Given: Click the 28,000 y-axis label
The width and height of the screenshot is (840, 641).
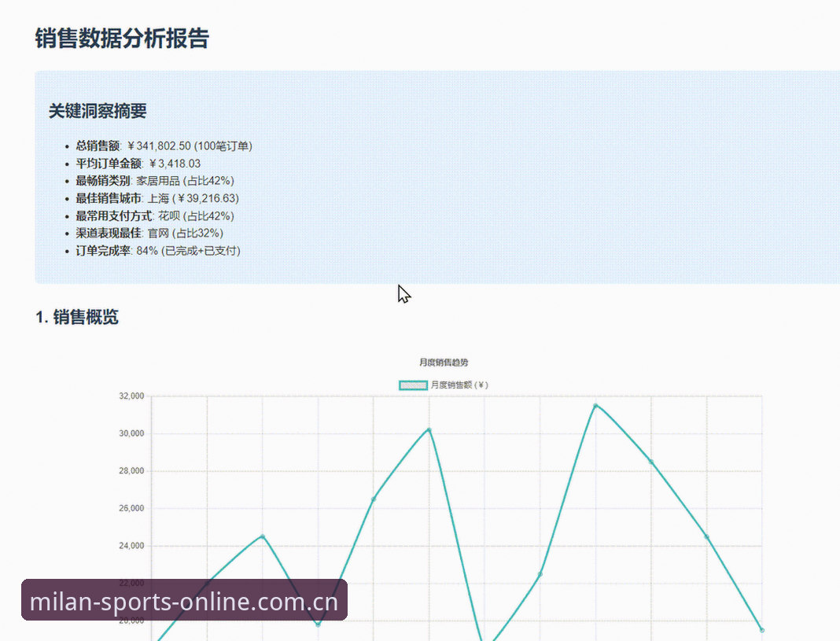Looking at the screenshot, I should (x=131, y=470).
